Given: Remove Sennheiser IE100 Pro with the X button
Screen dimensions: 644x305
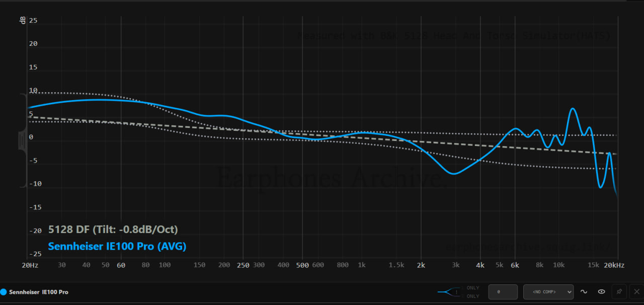Looking at the screenshot, I should (636, 291).
